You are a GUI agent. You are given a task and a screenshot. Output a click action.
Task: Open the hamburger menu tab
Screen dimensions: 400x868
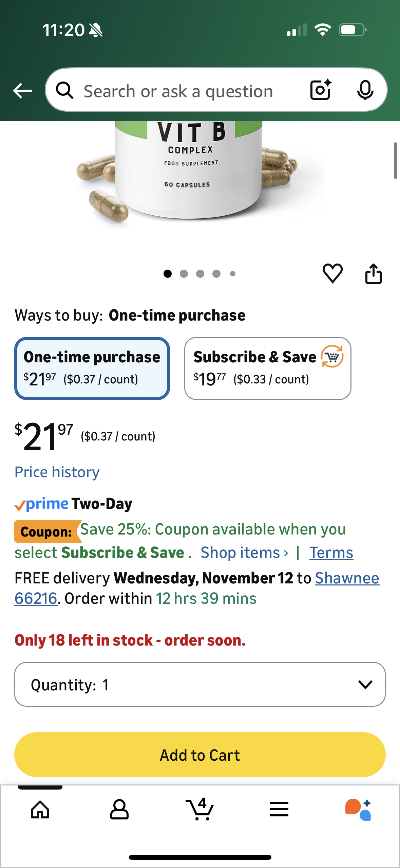tap(279, 809)
